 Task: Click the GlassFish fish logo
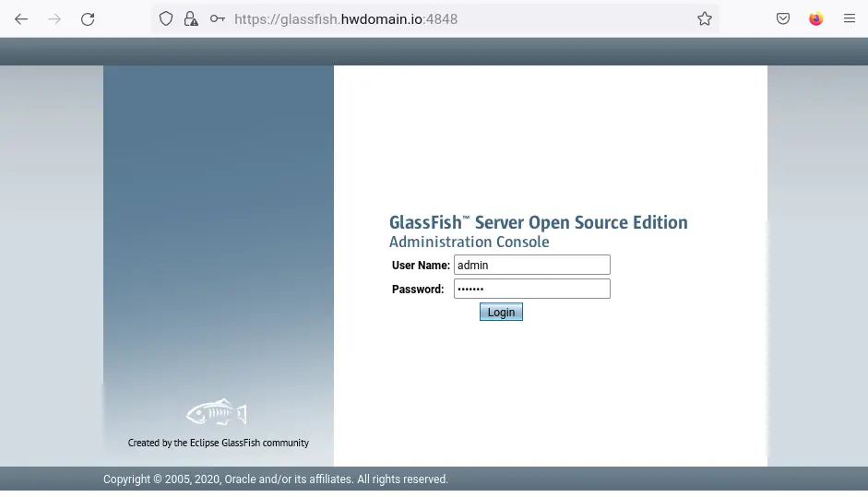217,412
